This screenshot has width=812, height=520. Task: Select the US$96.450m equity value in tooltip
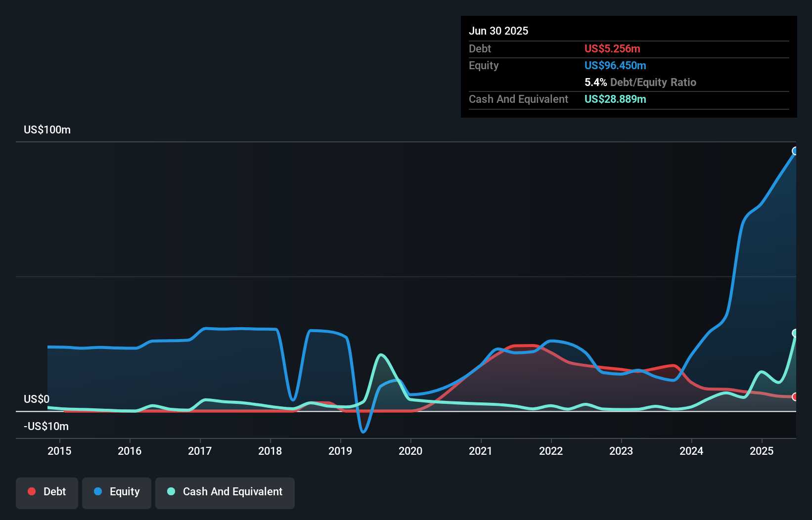click(615, 65)
